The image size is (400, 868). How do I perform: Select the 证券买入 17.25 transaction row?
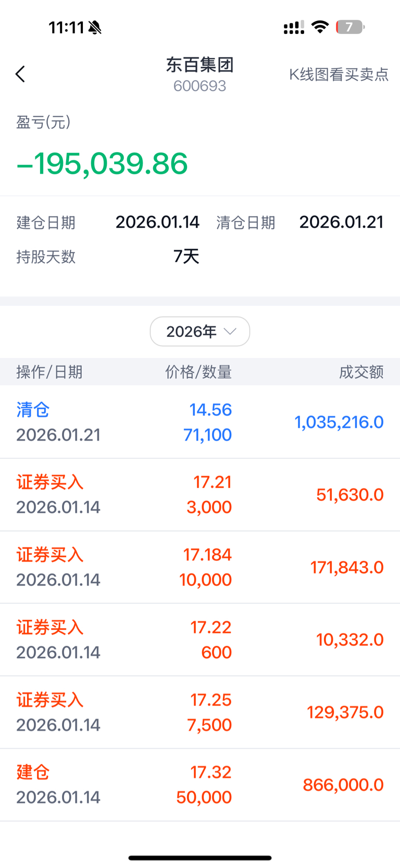pos(200,712)
